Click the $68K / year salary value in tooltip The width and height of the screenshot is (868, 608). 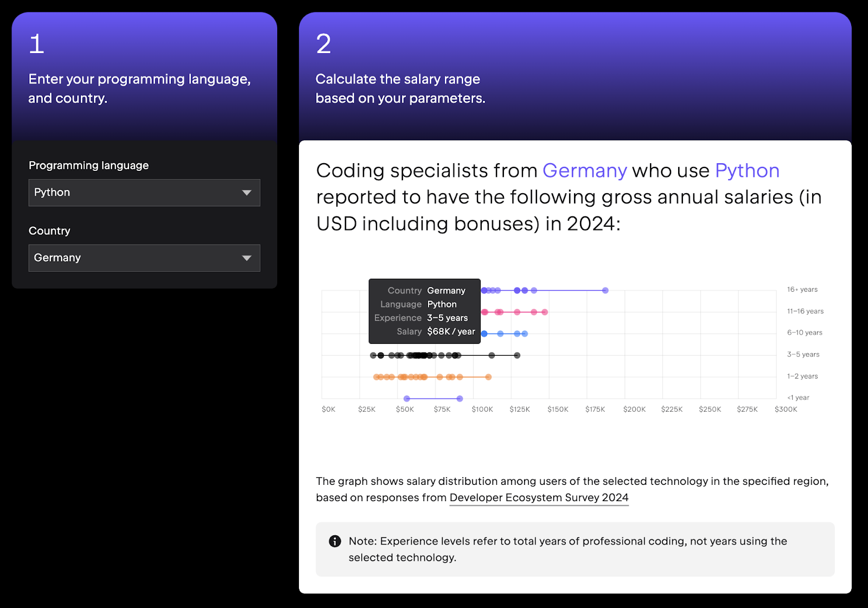pyautogui.click(x=451, y=331)
